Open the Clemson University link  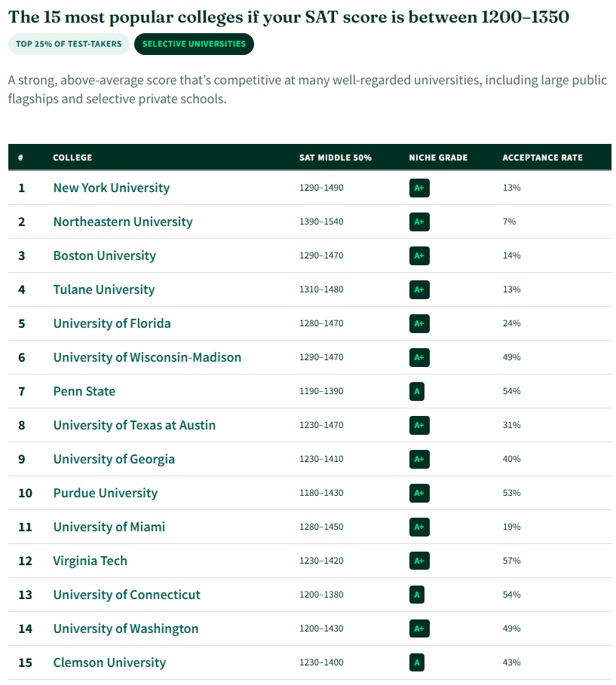110,662
